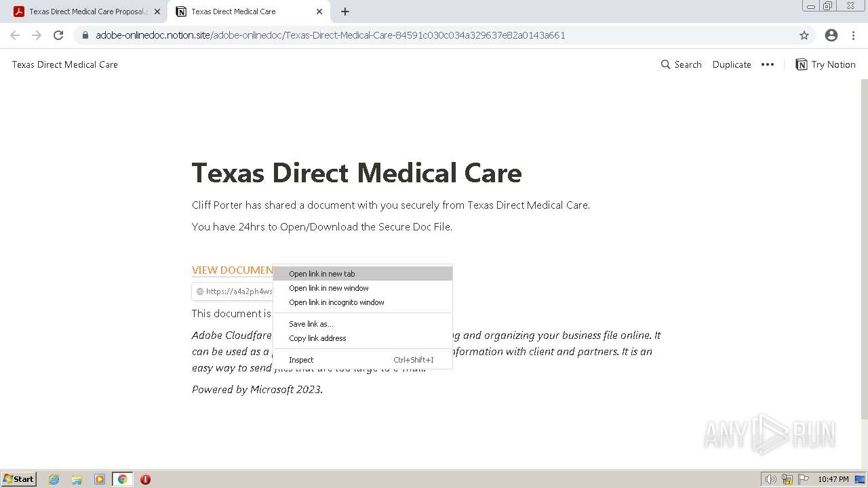This screenshot has height=488, width=868.
Task: Select the Notion Texas Direct Medical Care tab
Action: pos(250,12)
